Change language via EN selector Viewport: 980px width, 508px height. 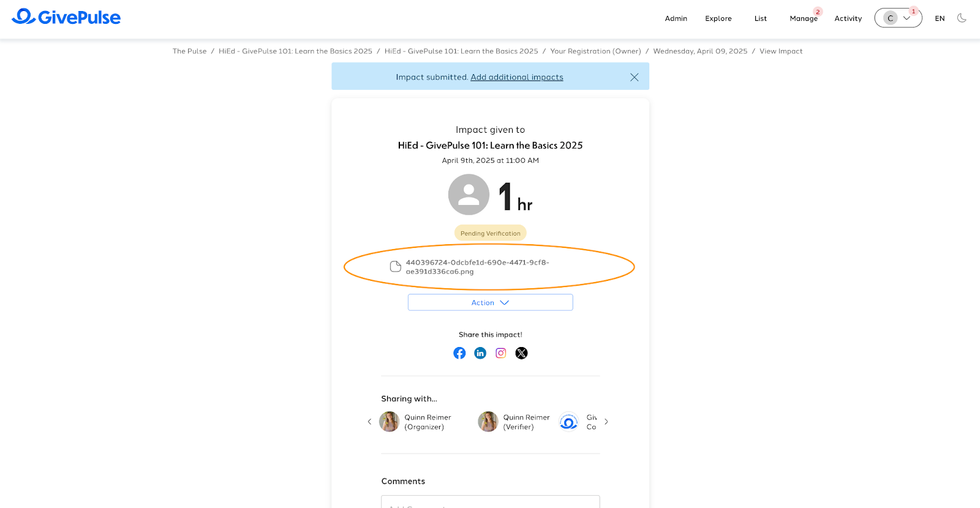[x=940, y=18]
